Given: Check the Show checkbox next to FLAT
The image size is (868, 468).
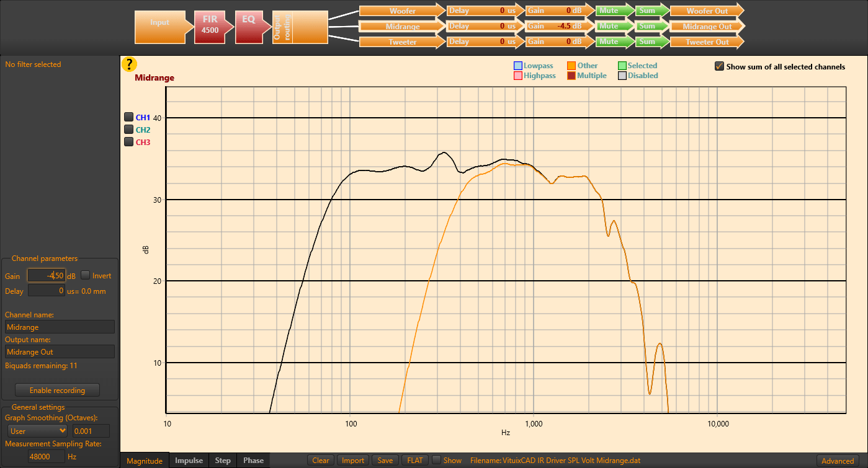Looking at the screenshot, I should point(437,460).
